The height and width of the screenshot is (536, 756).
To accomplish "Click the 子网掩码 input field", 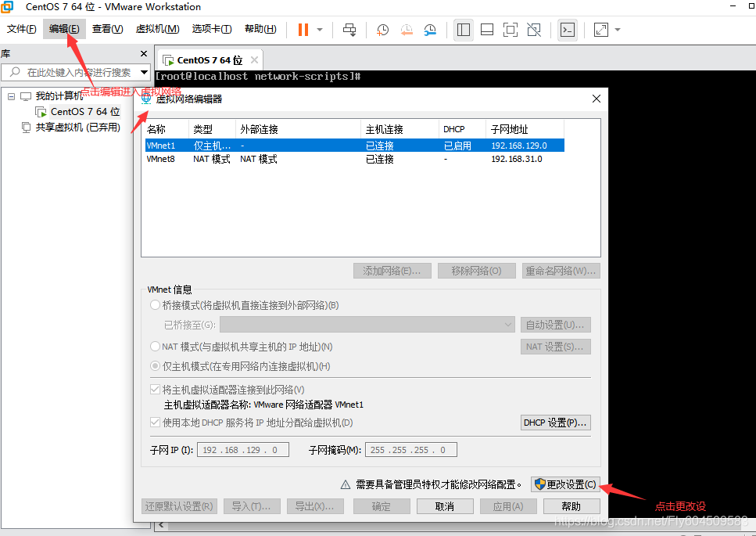I will (x=410, y=450).
